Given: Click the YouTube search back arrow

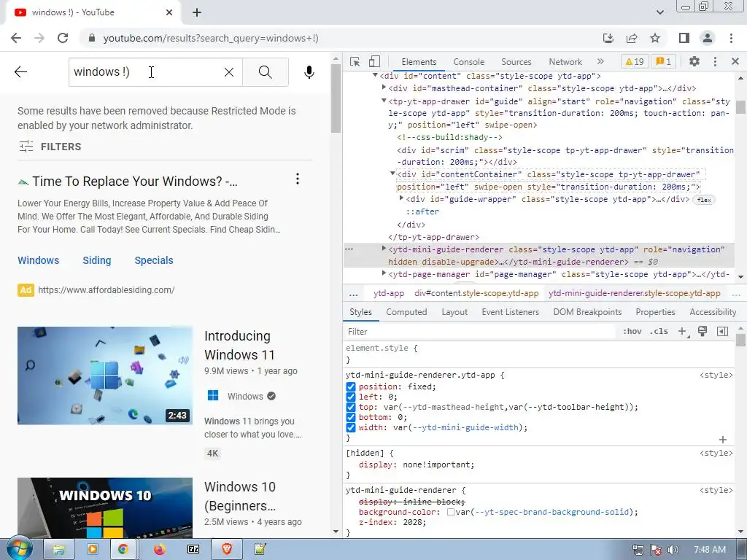Looking at the screenshot, I should point(21,72).
